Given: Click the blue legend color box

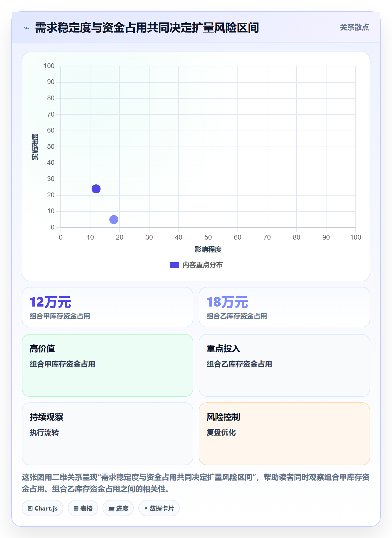Looking at the screenshot, I should pos(174,265).
